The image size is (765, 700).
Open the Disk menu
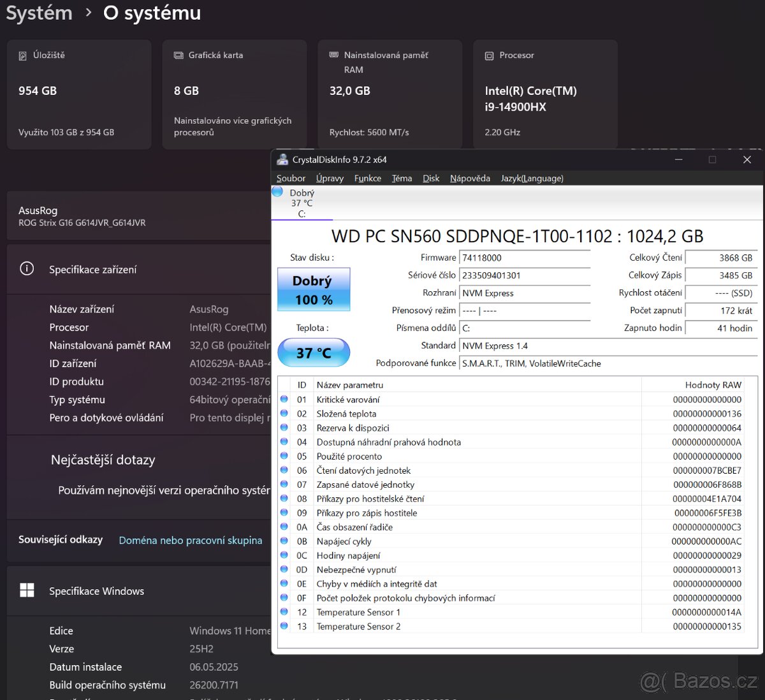coord(431,179)
